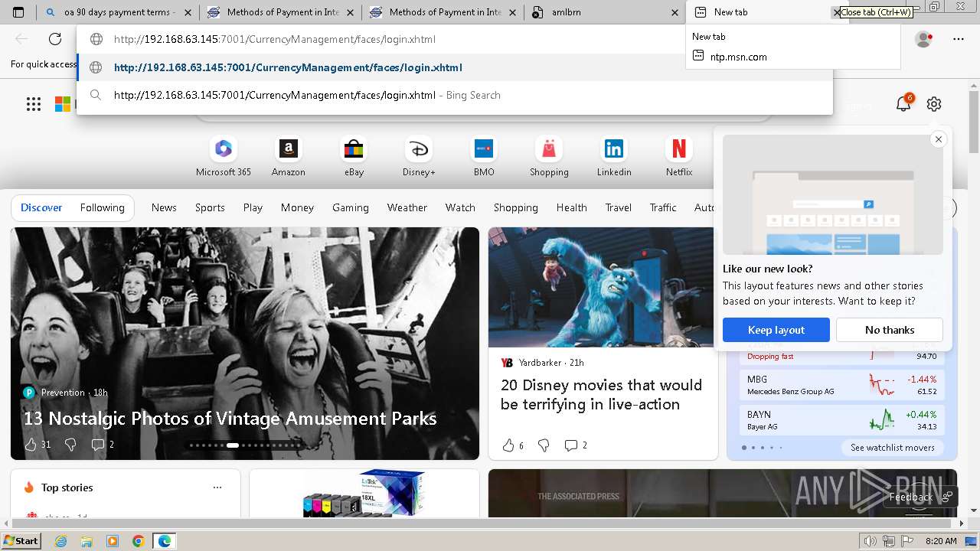Select the Money category
This screenshot has height=551, width=980.
[x=297, y=207]
